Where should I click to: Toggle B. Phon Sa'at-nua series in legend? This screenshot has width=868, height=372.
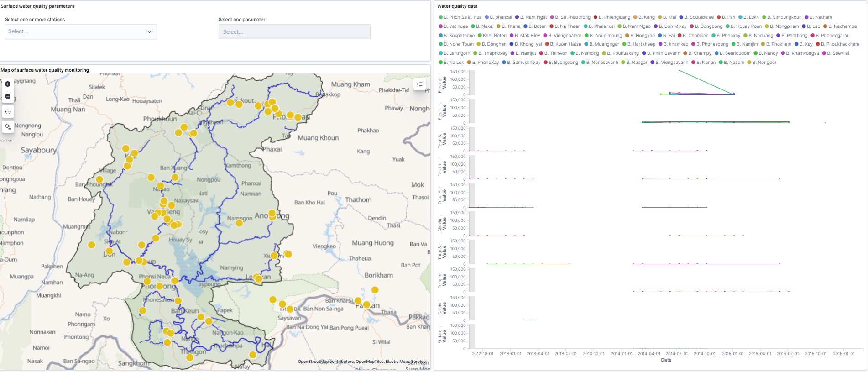(462, 17)
